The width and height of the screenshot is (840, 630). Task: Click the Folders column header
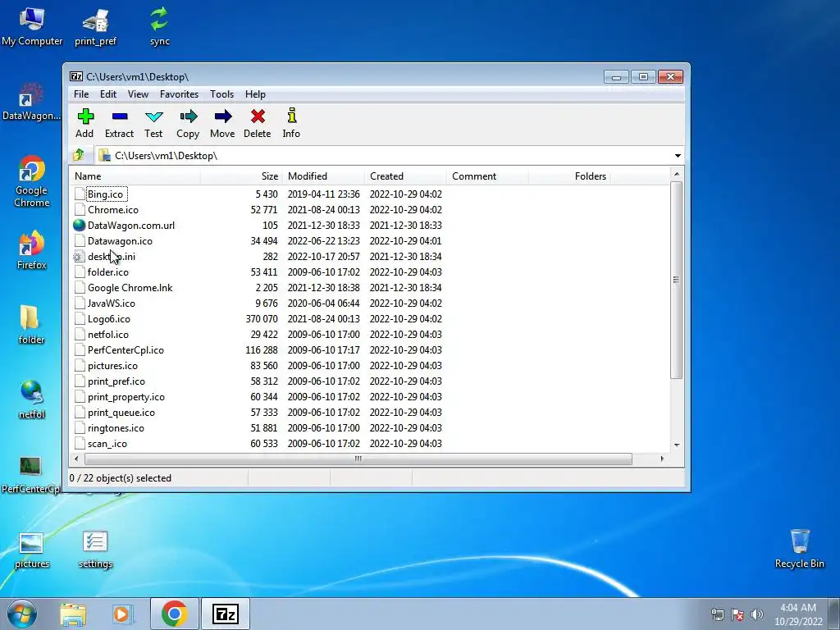(x=569, y=176)
